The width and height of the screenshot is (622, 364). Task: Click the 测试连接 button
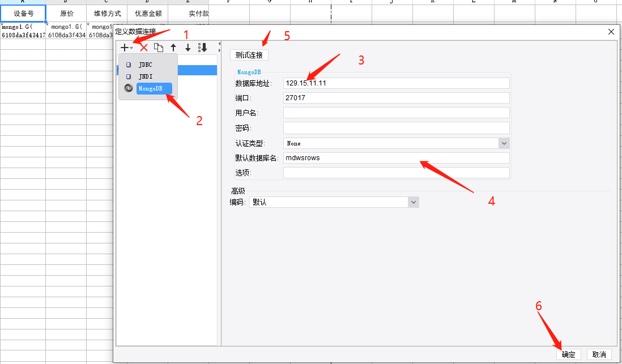tap(249, 55)
